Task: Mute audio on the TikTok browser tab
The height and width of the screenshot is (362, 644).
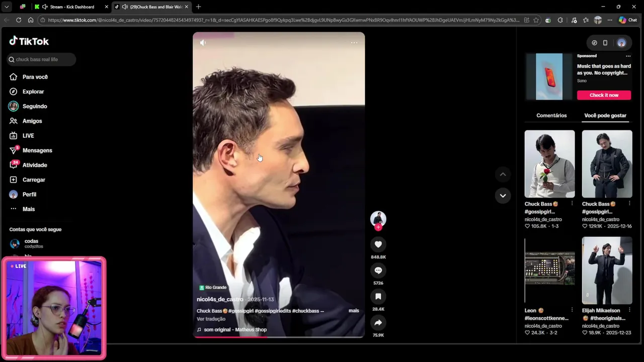Action: pyautogui.click(x=125, y=7)
